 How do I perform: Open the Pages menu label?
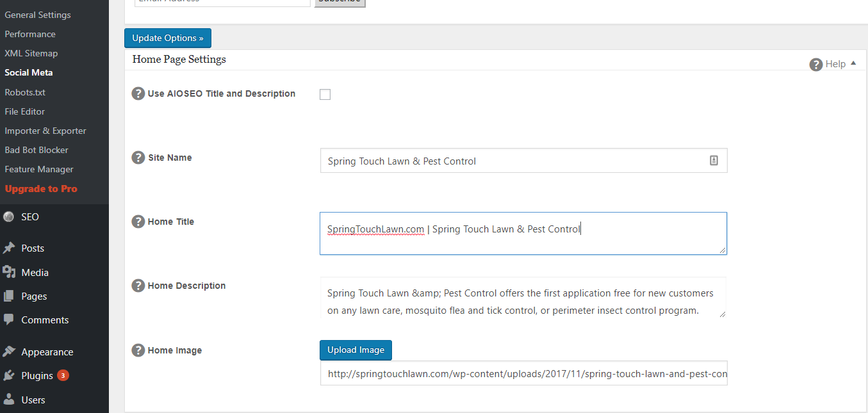pyautogui.click(x=34, y=296)
